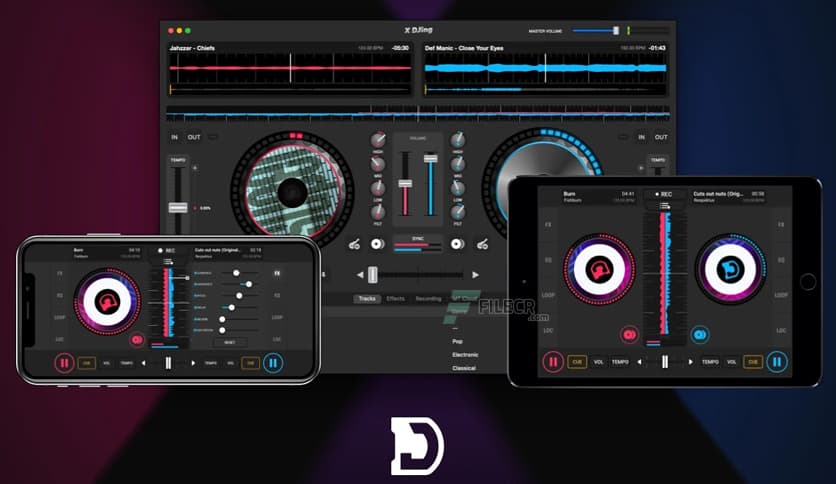Toggle the highlighted FX button on phone right side
Image resolution: width=836 pixels, height=484 pixels.
tap(277, 273)
